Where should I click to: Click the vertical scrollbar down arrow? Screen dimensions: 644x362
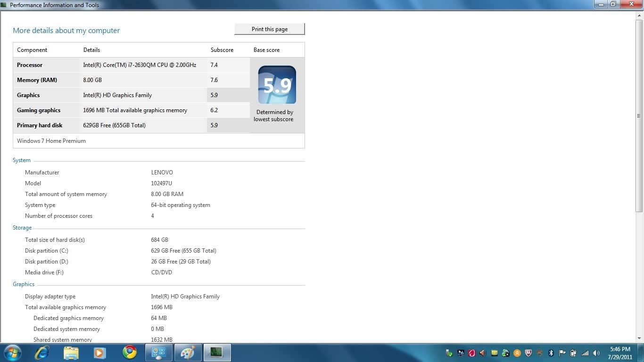639,337
